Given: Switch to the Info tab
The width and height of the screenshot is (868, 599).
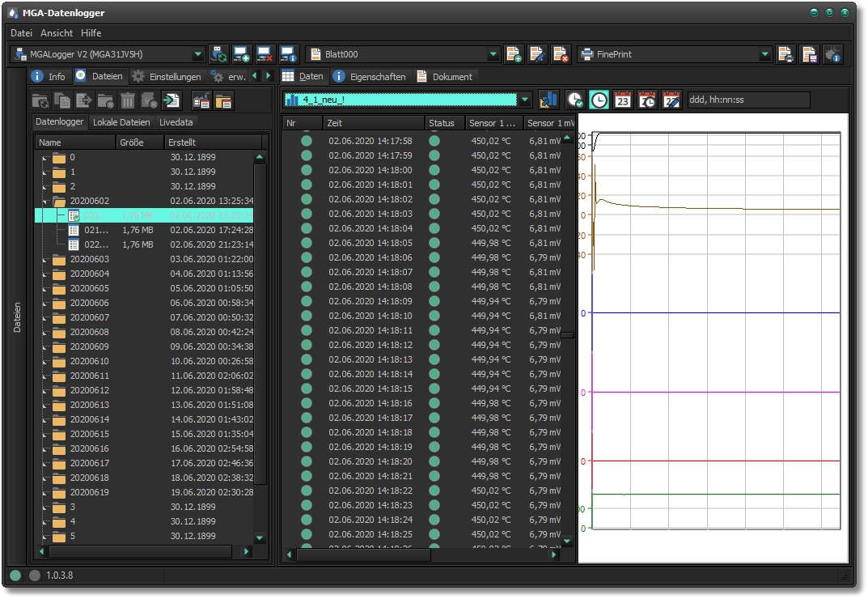Looking at the screenshot, I should (49, 76).
